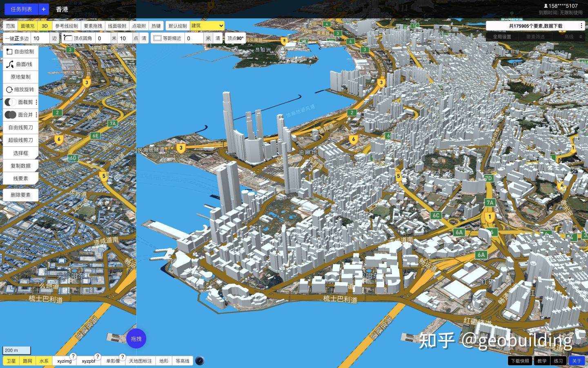Viewport: 588px width, 368px height.
Task: Select the 线要素 line feature tool
Action: [20, 178]
